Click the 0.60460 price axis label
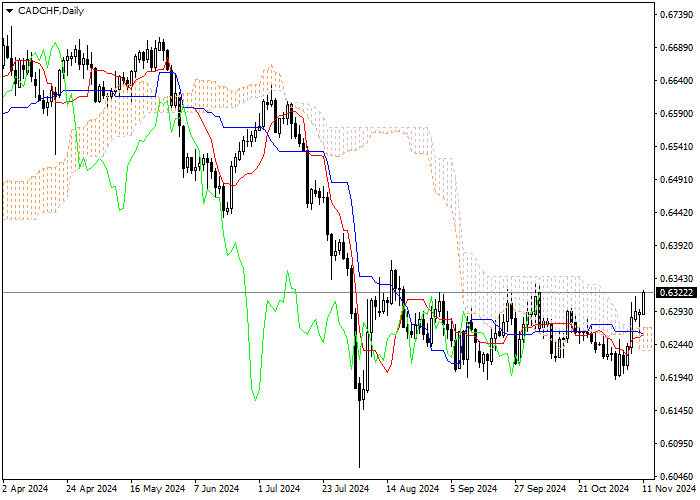The height and width of the screenshot is (500, 700). (676, 476)
